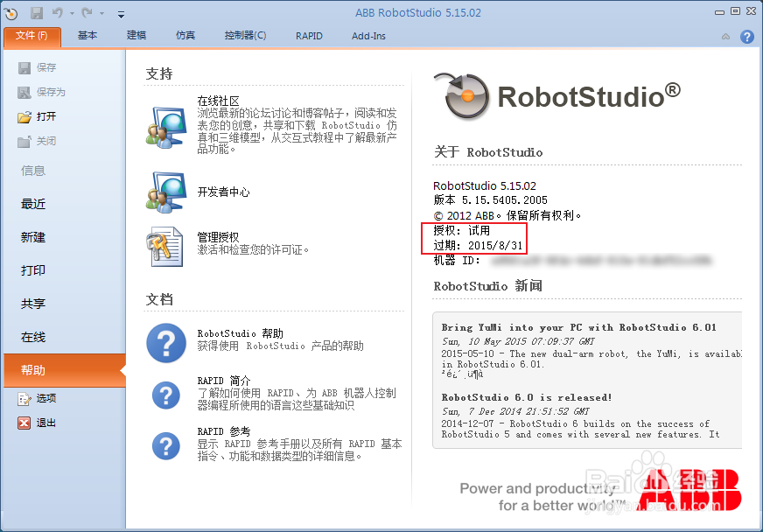Switch to the 控制器(C) ribbon tab
Viewport: 763px width, 532px height.
[x=245, y=36]
